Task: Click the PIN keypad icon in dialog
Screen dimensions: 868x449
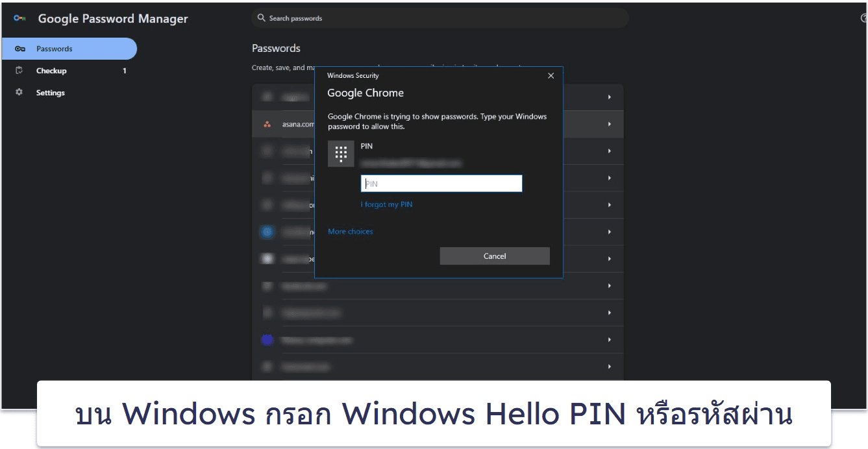Action: tap(341, 154)
